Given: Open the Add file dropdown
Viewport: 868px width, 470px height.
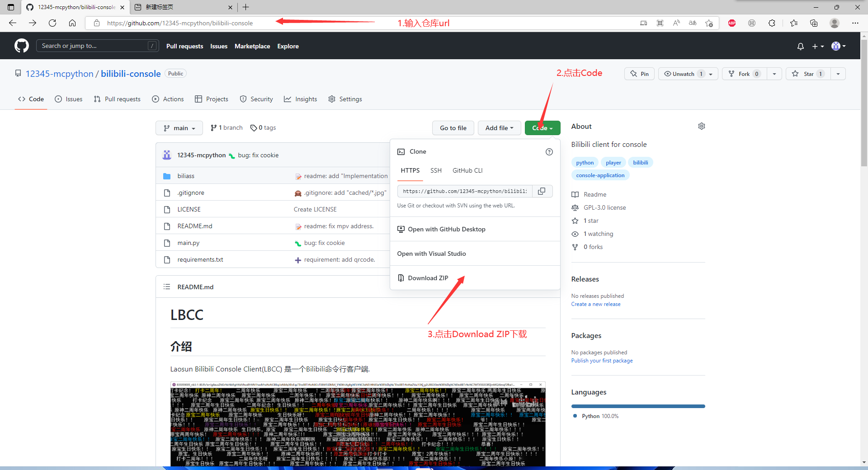Looking at the screenshot, I should click(x=499, y=128).
